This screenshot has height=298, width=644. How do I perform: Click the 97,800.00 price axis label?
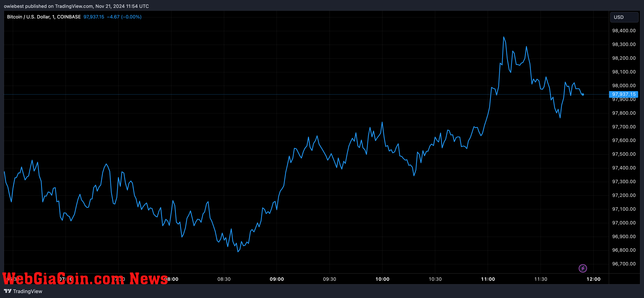pyautogui.click(x=624, y=113)
